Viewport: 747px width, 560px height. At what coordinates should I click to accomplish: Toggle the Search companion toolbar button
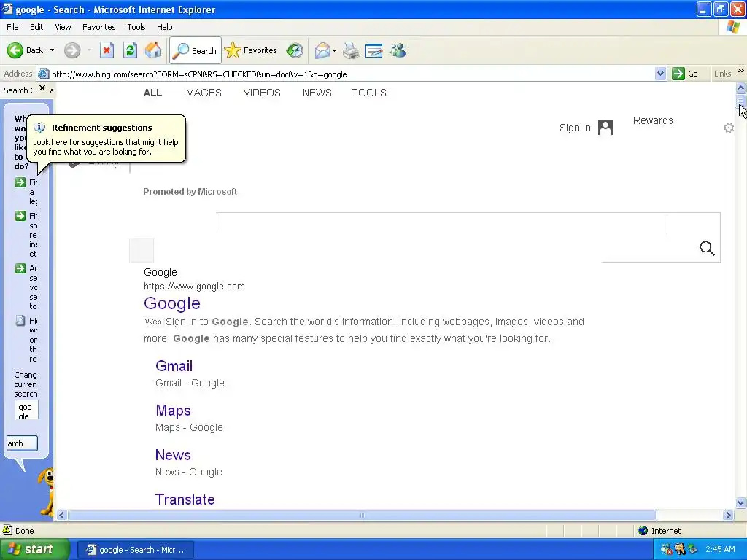coord(196,50)
